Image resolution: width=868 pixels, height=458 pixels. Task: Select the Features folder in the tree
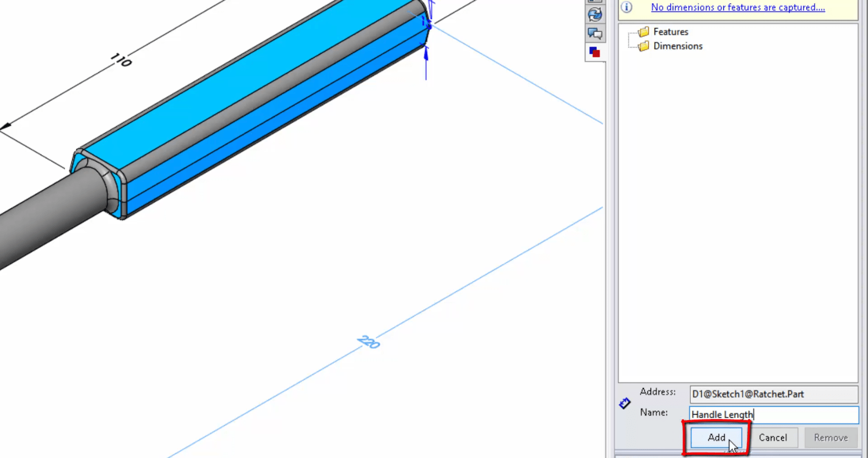tap(670, 32)
